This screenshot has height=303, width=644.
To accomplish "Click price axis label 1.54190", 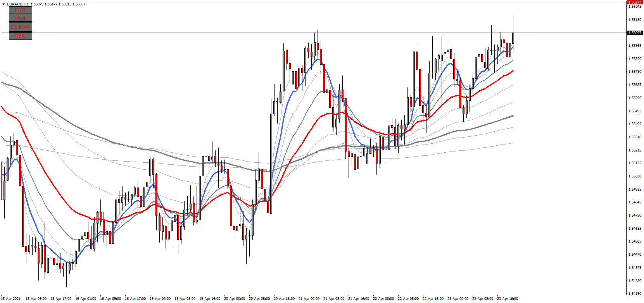I will [635, 294].
